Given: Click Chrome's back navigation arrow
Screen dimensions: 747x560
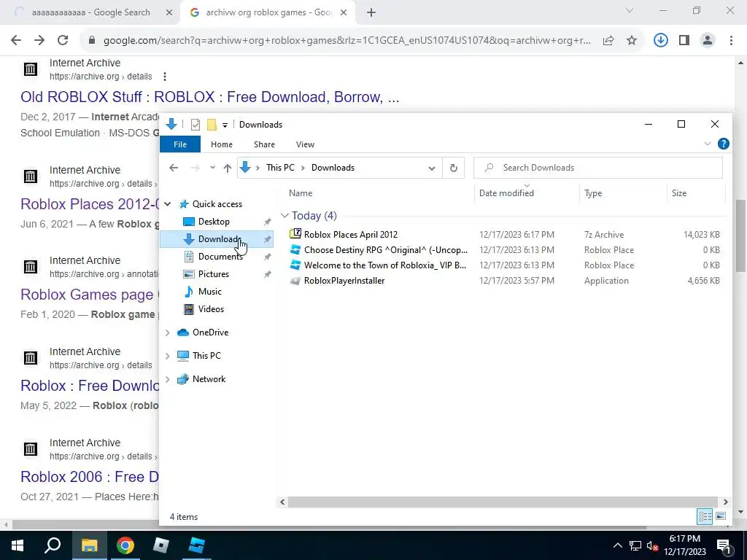Looking at the screenshot, I should (x=16, y=41).
